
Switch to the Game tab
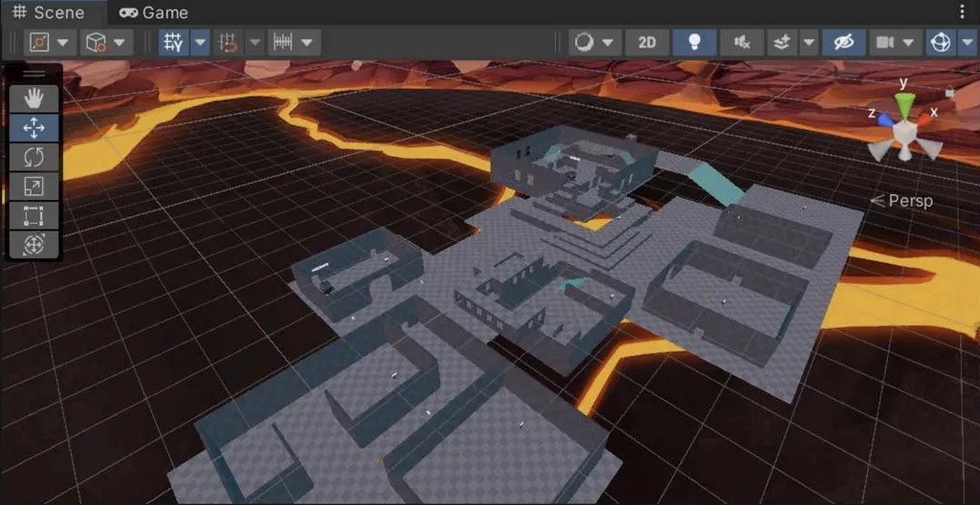click(154, 12)
